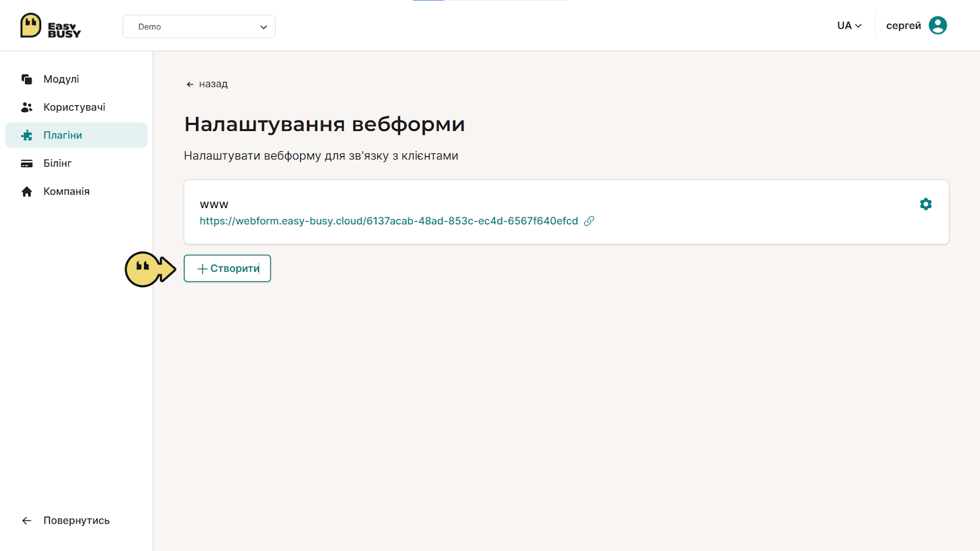
Task: Open the webform.easy-busy.cloud URL link
Action: [x=389, y=221]
